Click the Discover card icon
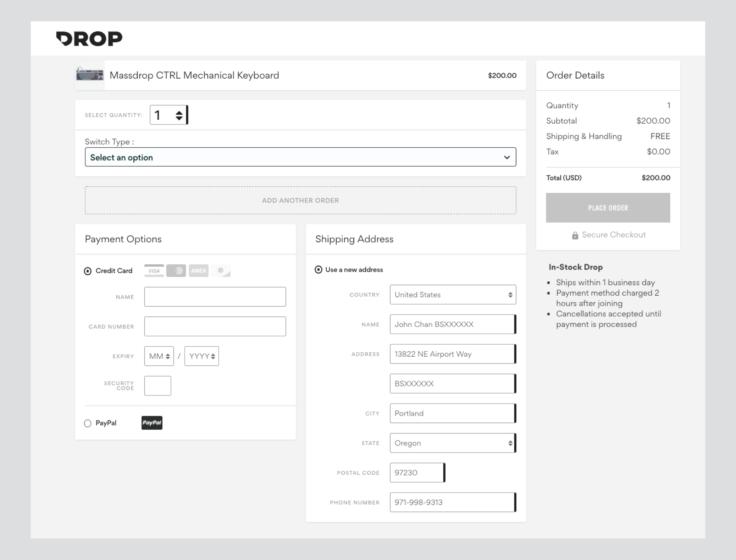 pos(221,271)
